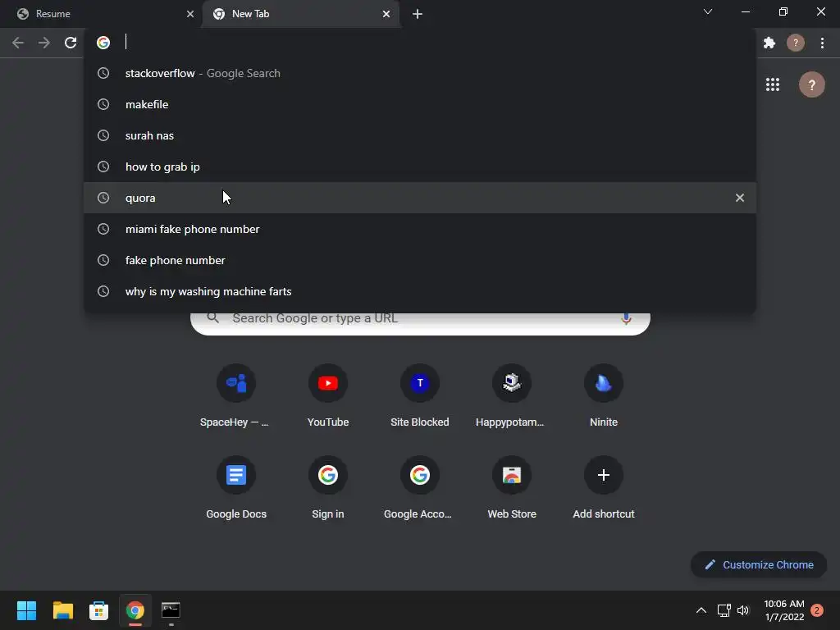
Task: Open the SpaceHey shortcut
Action: (x=235, y=396)
